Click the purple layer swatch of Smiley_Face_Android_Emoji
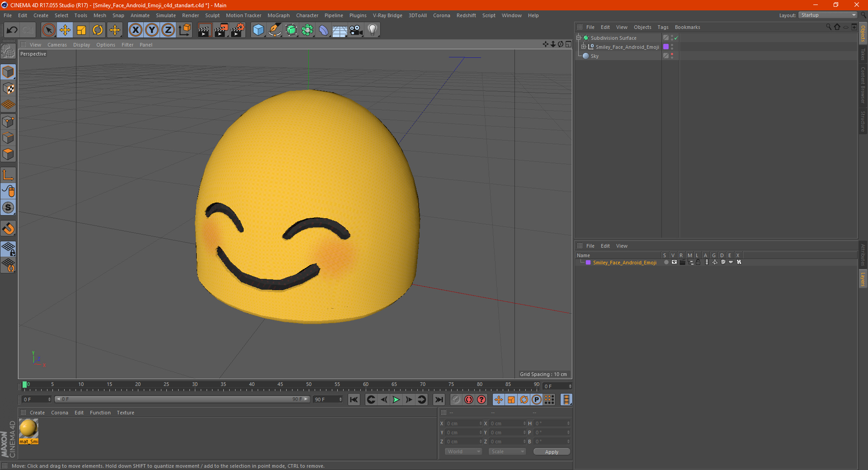868x470 pixels. point(665,47)
